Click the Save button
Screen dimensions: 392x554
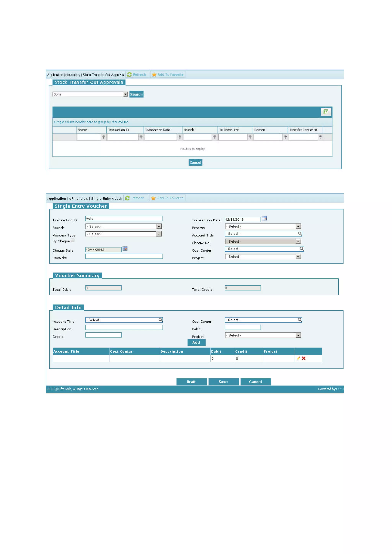223,382
